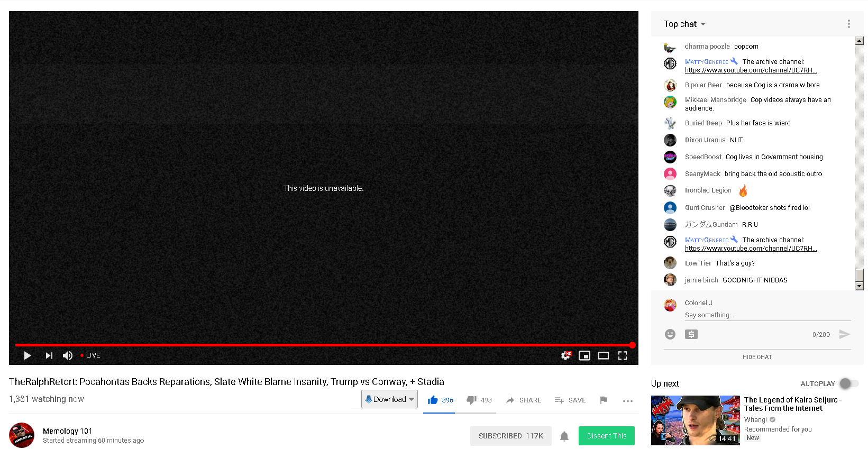This screenshot has height=449, width=868.
Task: Skip to the next video
Action: (49, 355)
